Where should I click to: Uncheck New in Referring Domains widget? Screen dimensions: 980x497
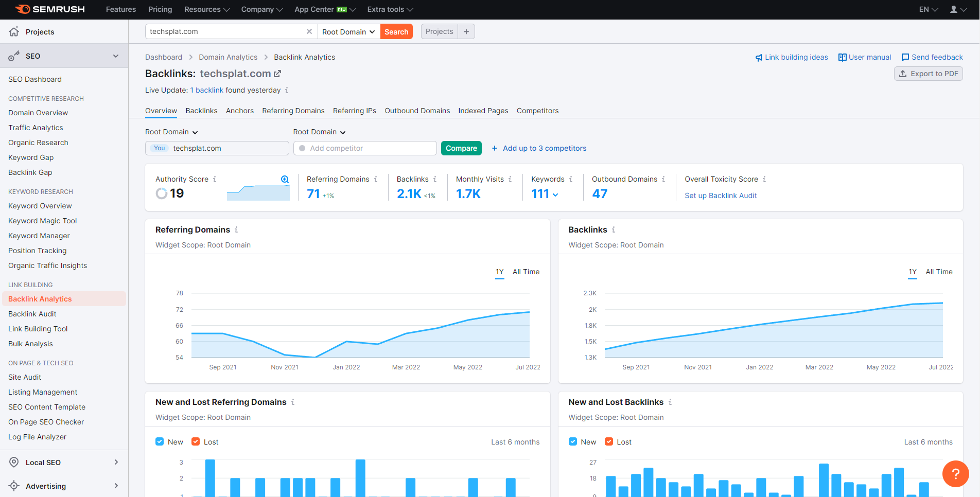click(160, 441)
